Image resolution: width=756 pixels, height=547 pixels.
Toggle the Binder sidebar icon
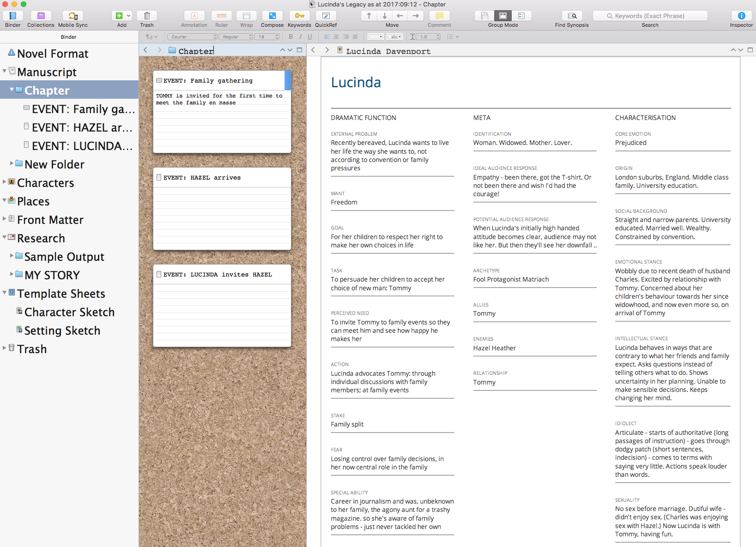coord(12,16)
